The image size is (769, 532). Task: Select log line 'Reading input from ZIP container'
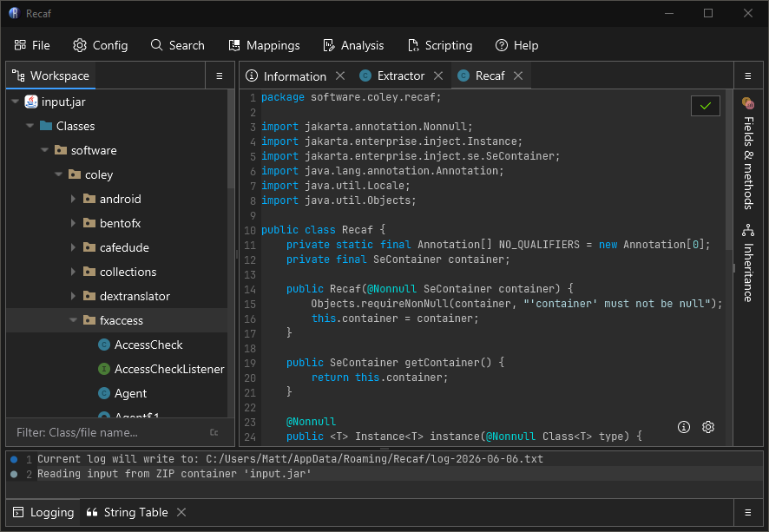[x=384, y=474]
